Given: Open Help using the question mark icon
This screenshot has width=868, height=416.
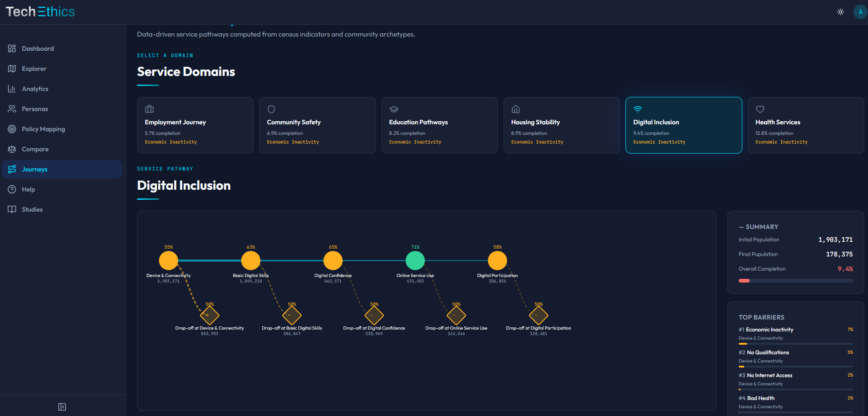Looking at the screenshot, I should click(12, 189).
